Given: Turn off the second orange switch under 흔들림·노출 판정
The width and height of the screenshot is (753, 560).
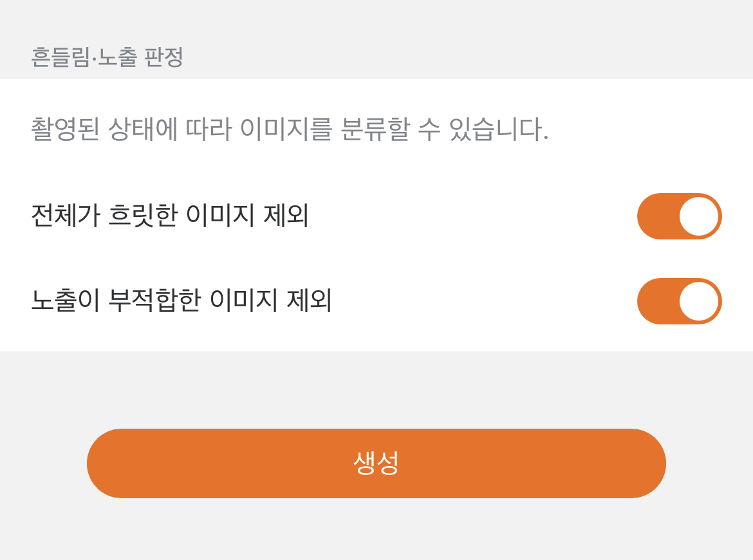Looking at the screenshot, I should [x=679, y=301].
